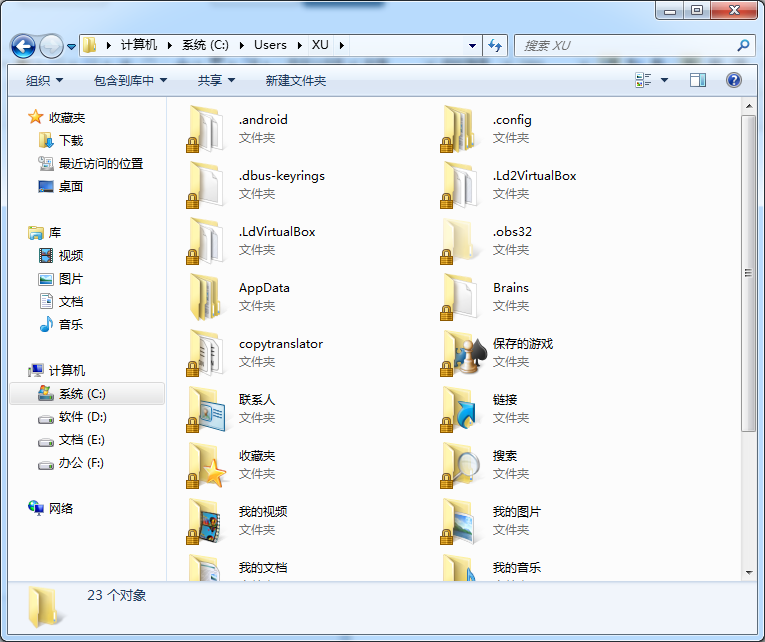The image size is (765, 642).
Task: Select the 联系人 folder icon
Action: tap(209, 408)
